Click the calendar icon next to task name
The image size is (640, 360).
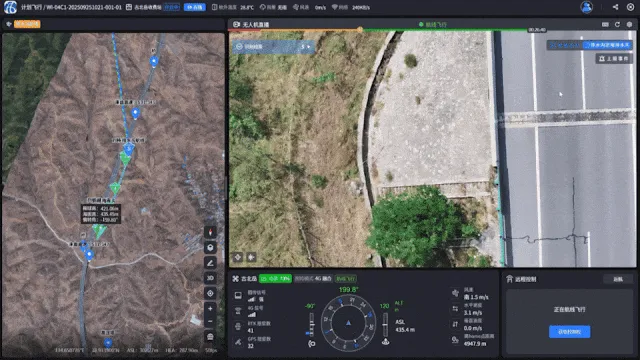(129, 7)
